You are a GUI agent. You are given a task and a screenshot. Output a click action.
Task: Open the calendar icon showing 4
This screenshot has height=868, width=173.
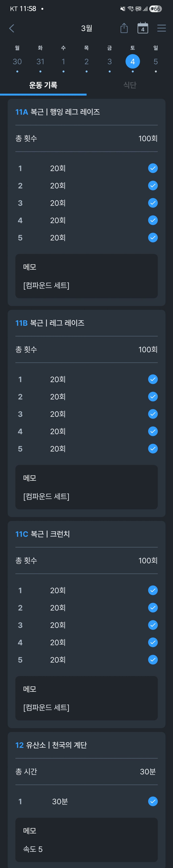143,28
